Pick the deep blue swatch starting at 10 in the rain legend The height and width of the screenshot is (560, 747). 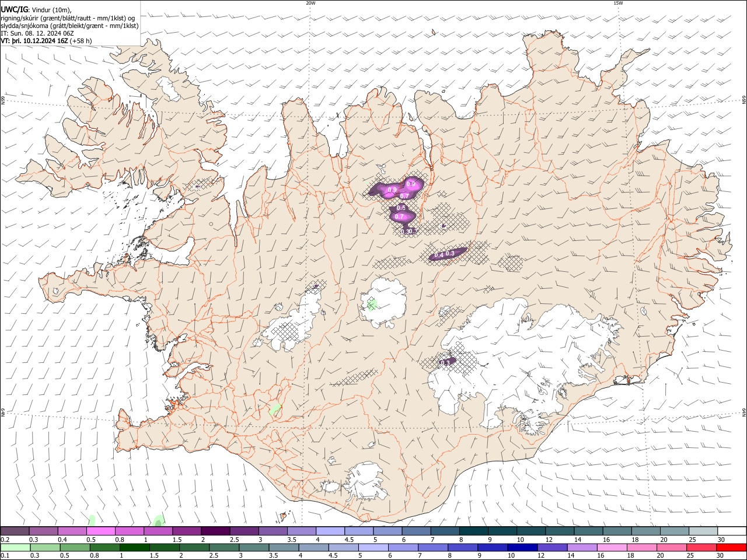tap(522, 548)
